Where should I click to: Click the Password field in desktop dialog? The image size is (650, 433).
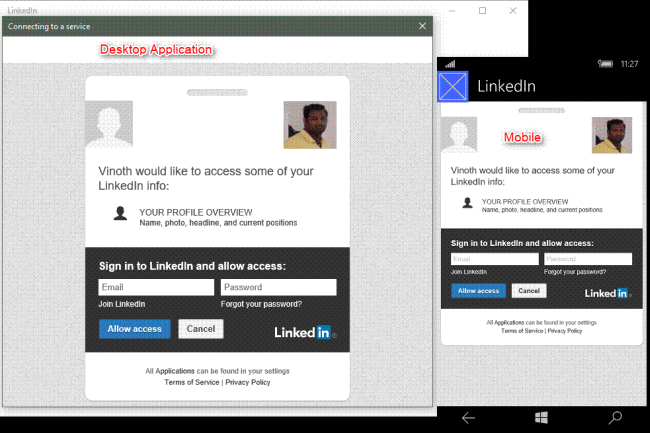pos(279,287)
